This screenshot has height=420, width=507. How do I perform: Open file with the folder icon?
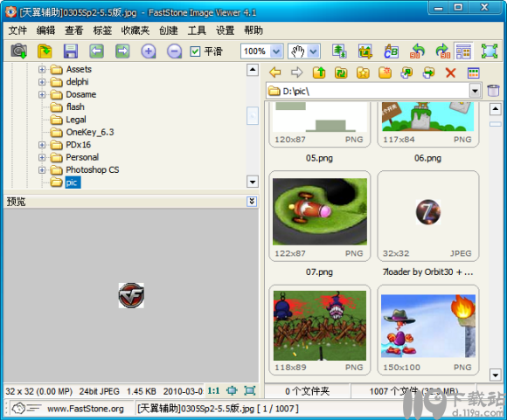(x=45, y=51)
